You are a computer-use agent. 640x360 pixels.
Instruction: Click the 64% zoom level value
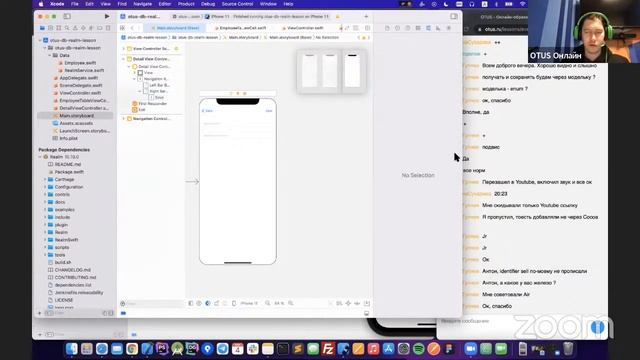point(279,303)
